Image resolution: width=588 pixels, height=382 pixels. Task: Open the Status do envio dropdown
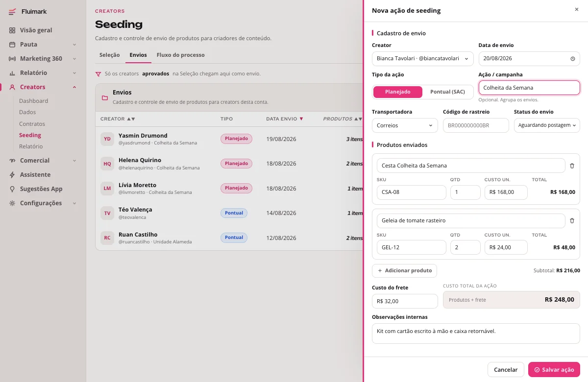click(x=547, y=125)
